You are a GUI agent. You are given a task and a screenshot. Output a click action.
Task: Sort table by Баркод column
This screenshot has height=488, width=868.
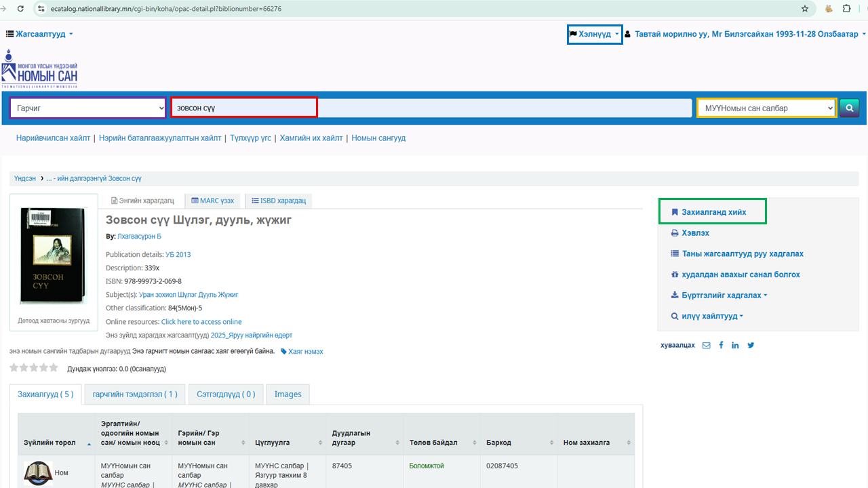519,443
